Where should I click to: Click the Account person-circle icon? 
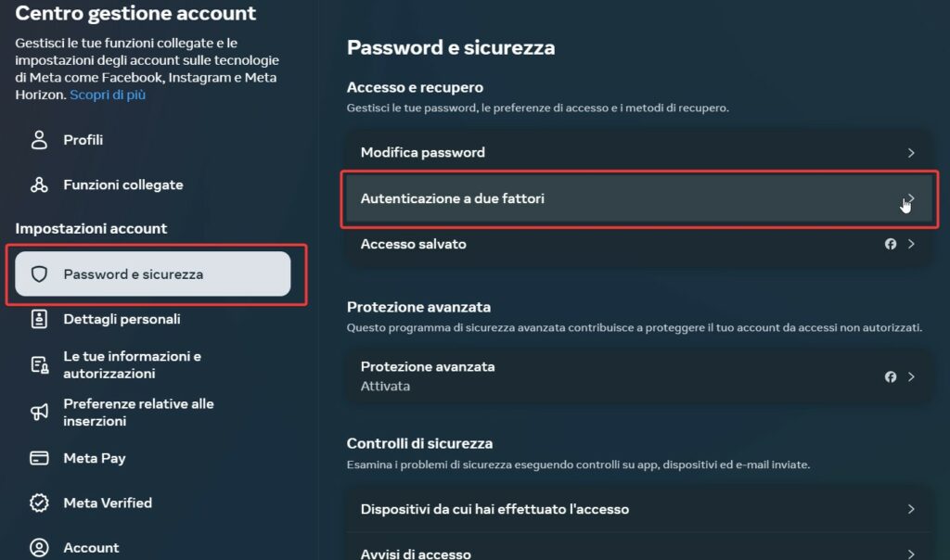coord(39,548)
